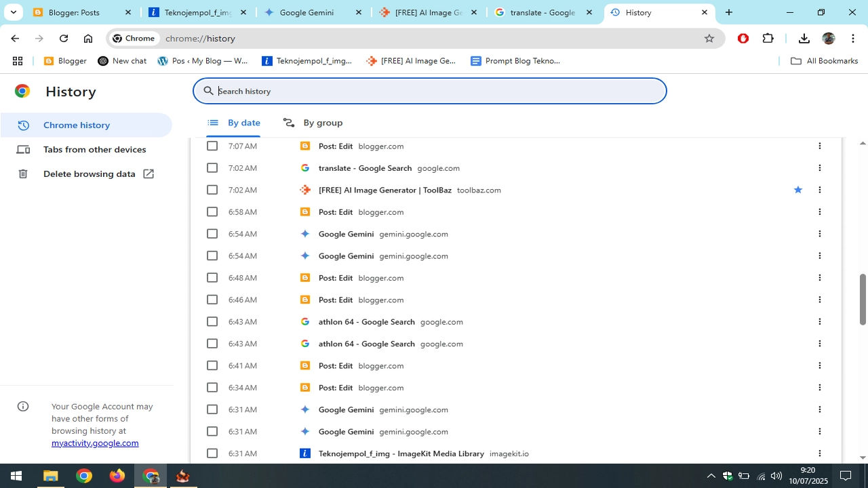Open the Downloads icon in toolbar
Screen dimensions: 868x488
804,39
